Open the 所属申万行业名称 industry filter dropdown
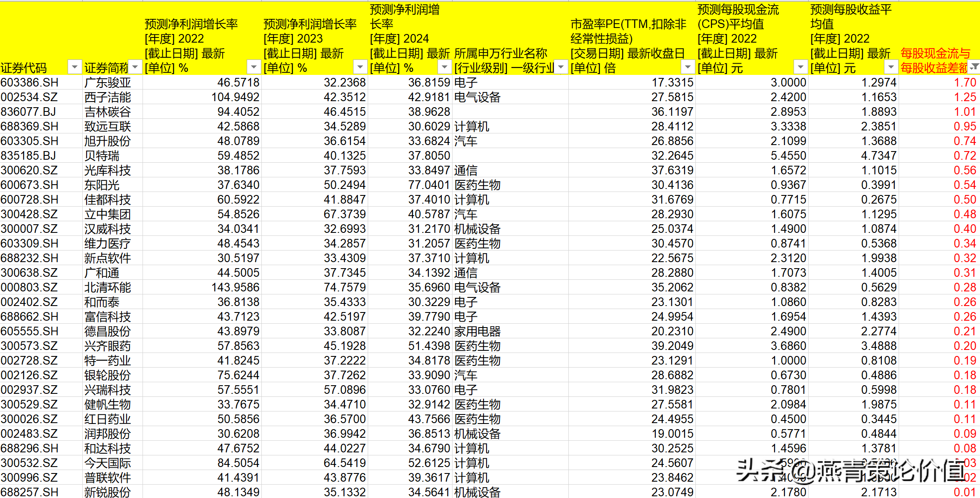The height and width of the screenshot is (498, 980). point(561,67)
